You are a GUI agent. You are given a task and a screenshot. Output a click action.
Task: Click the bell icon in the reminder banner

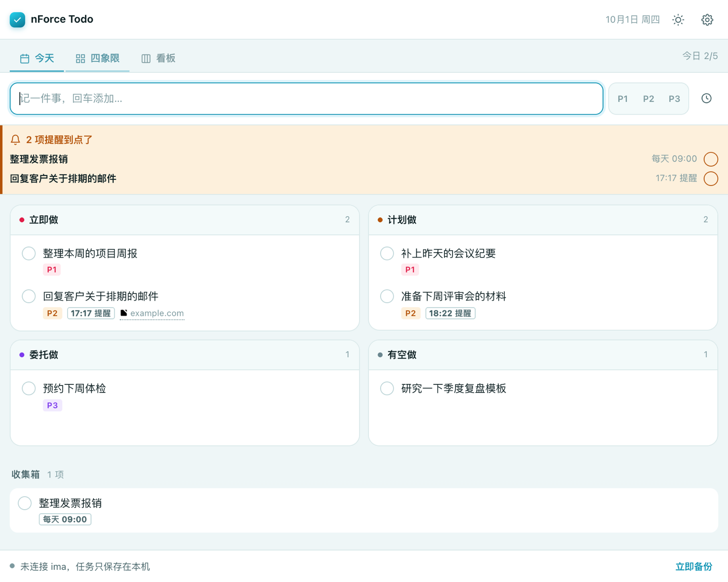(16, 140)
